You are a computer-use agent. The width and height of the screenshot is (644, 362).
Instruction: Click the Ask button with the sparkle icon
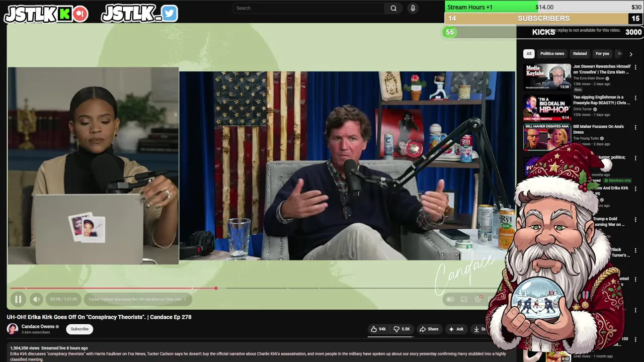[x=456, y=329]
